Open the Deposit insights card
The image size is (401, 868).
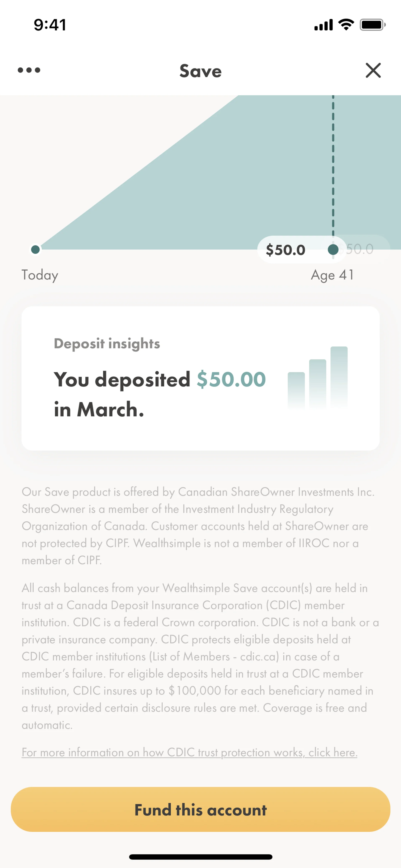[x=200, y=378]
